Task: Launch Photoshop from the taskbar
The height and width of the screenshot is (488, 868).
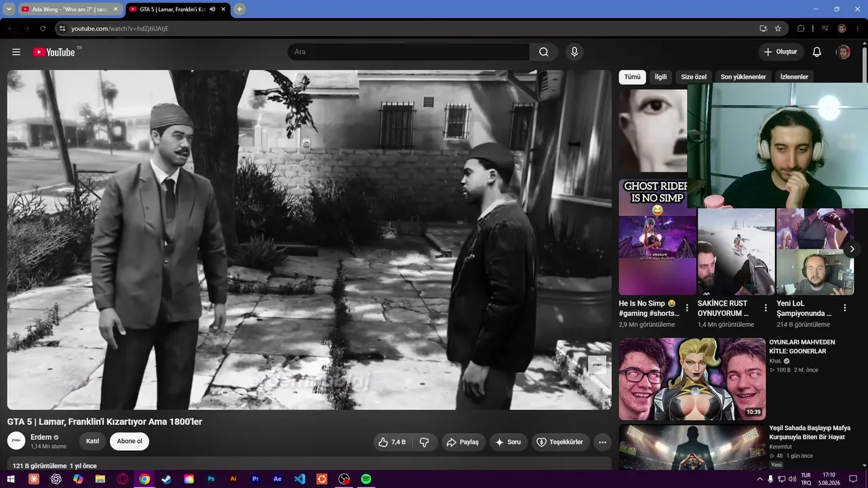Action: coord(211,479)
